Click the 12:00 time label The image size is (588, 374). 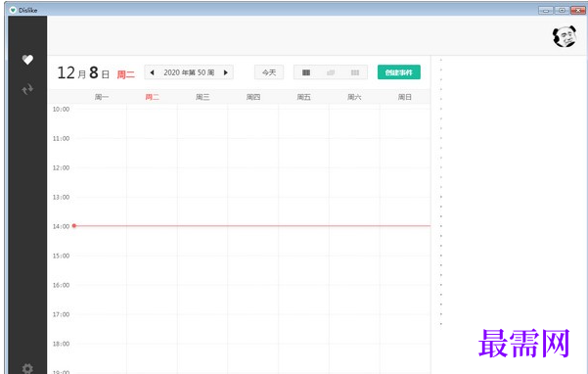[x=61, y=167]
